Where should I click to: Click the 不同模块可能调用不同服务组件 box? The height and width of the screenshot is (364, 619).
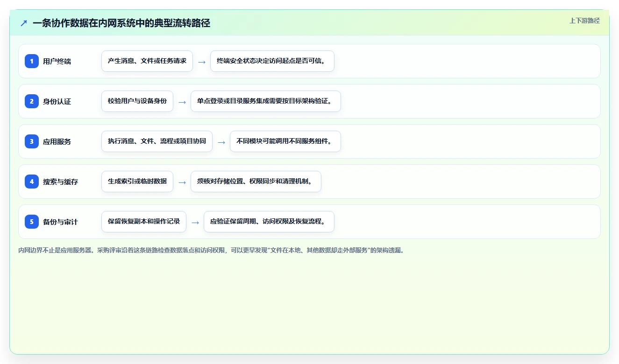tap(285, 141)
